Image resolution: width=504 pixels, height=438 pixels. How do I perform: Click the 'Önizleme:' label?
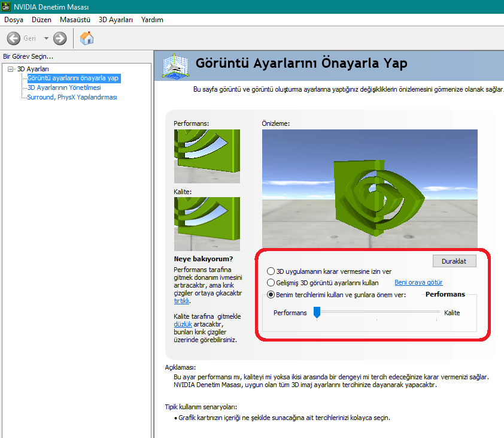[x=276, y=123]
